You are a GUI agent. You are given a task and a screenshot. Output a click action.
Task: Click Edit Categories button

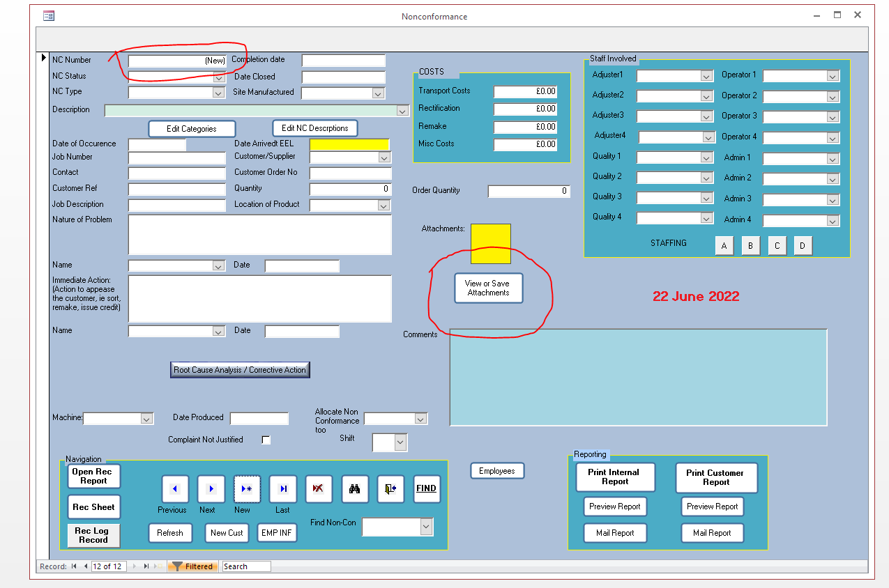point(192,129)
